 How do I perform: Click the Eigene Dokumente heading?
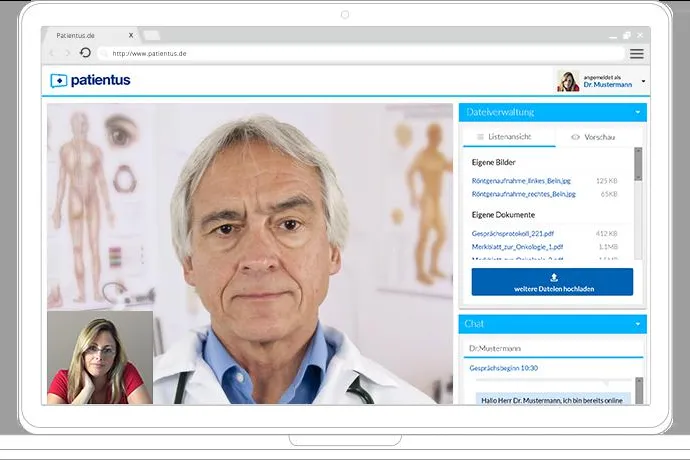(x=503, y=215)
